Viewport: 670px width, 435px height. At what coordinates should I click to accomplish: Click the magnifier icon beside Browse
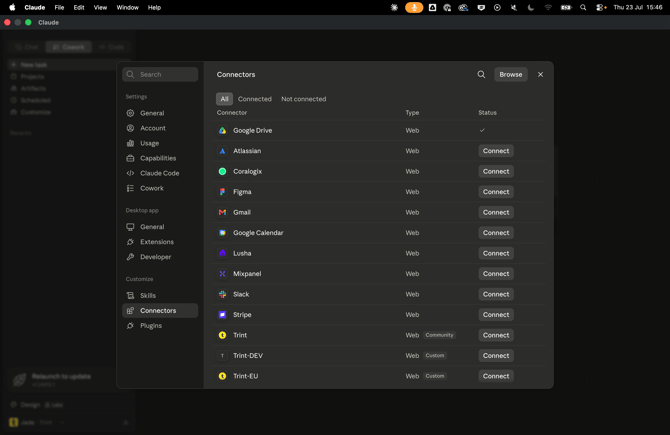click(481, 74)
